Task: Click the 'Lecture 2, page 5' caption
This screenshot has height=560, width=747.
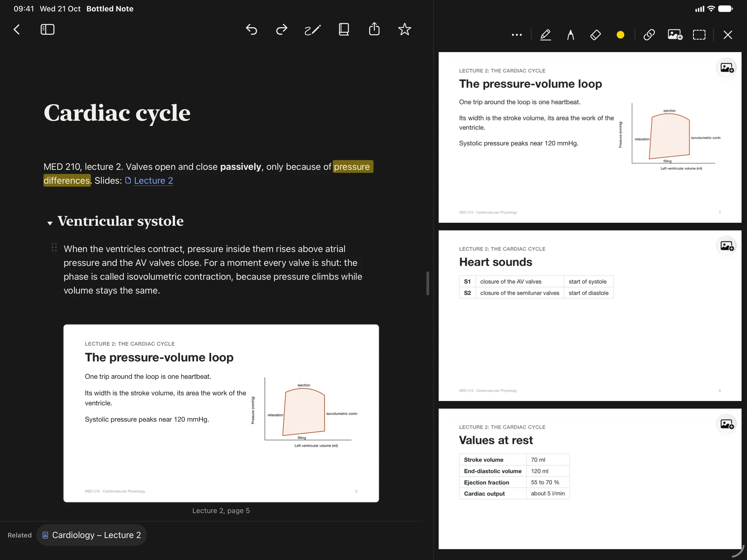Action: (x=221, y=511)
